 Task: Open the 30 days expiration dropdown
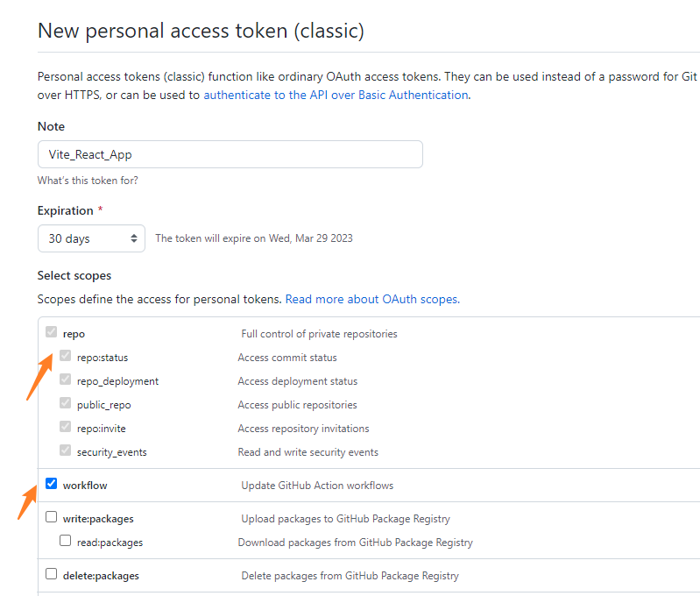pyautogui.click(x=91, y=238)
